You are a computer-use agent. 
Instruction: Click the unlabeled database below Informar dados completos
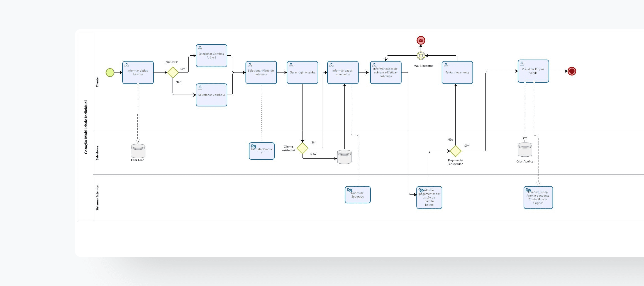tap(344, 157)
